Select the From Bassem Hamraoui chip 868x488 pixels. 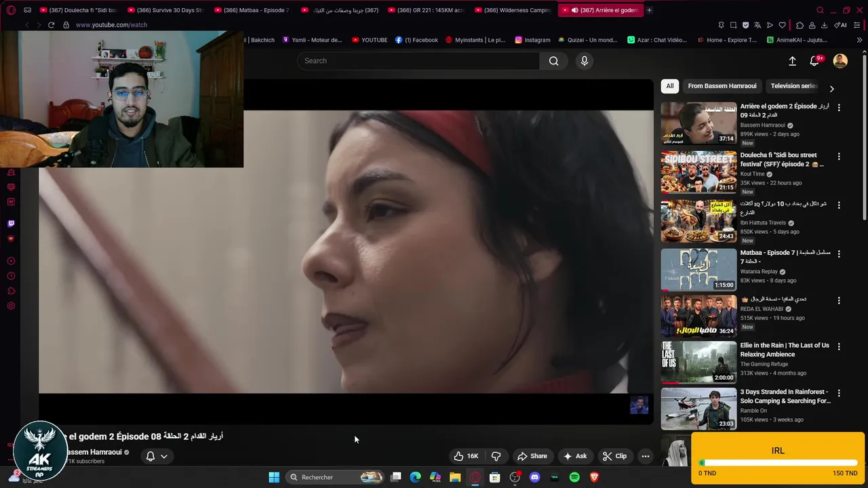[x=722, y=86]
